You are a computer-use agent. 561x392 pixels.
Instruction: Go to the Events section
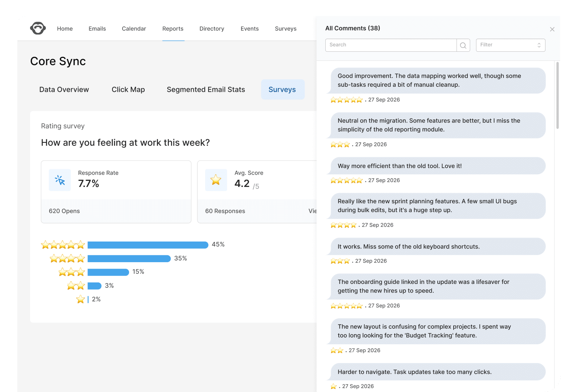(x=249, y=29)
